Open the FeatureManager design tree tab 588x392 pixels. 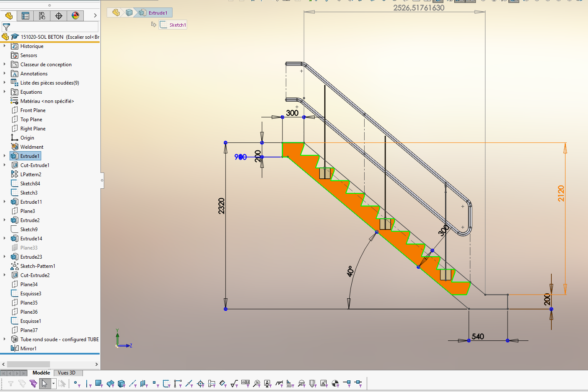click(9, 16)
